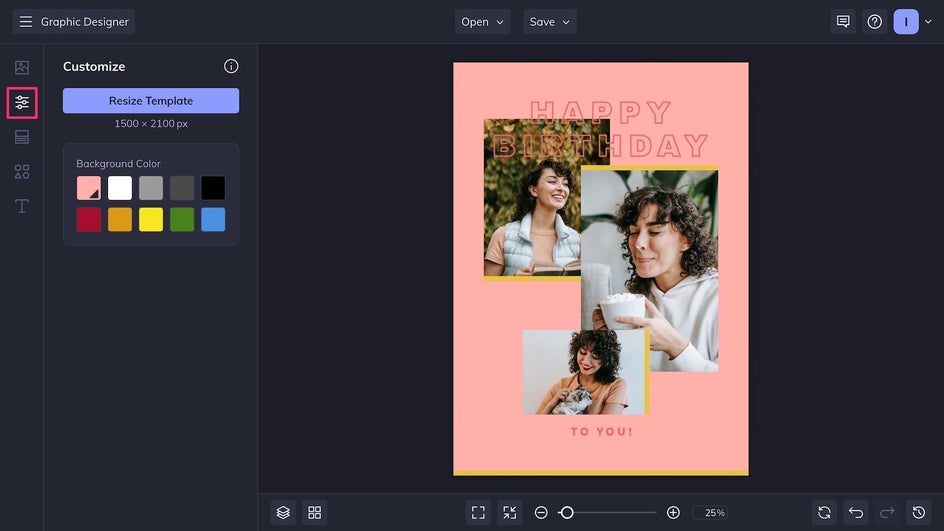
Task: Select the pink background color swatch
Action: [x=88, y=188]
